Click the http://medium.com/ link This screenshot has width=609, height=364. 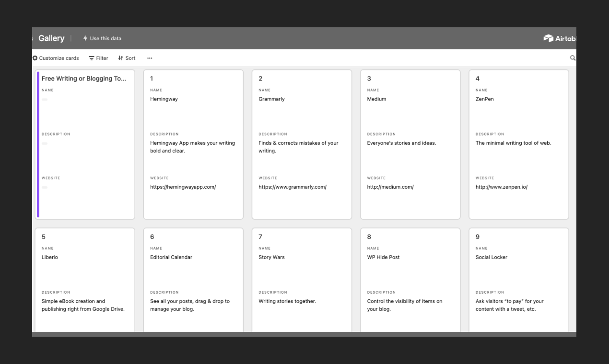[390, 187]
